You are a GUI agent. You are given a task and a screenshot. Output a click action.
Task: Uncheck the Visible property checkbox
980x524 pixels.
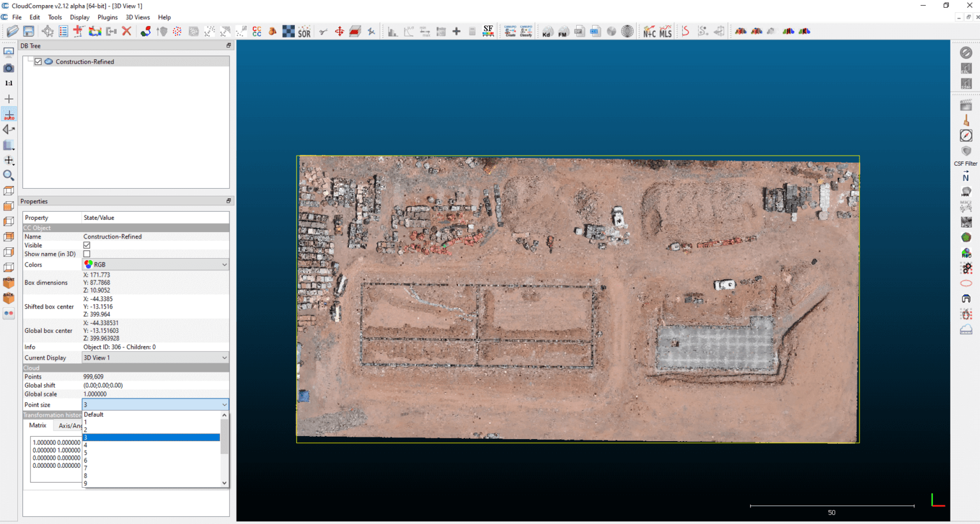click(87, 245)
